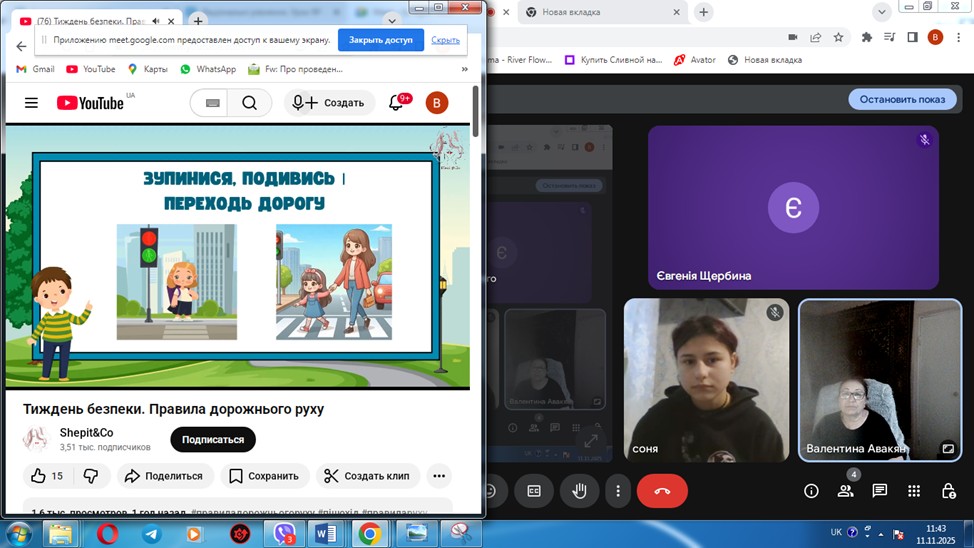Open meeting details info icon
This screenshot has width=974, height=548.
(x=811, y=491)
